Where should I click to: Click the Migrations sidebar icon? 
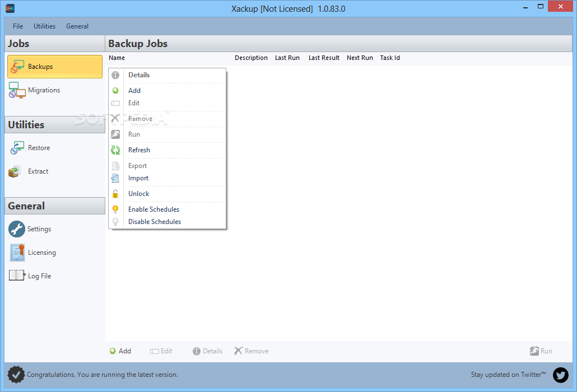[x=17, y=90]
